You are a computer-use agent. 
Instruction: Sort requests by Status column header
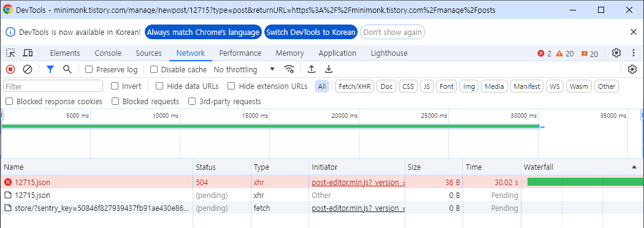tap(222, 167)
